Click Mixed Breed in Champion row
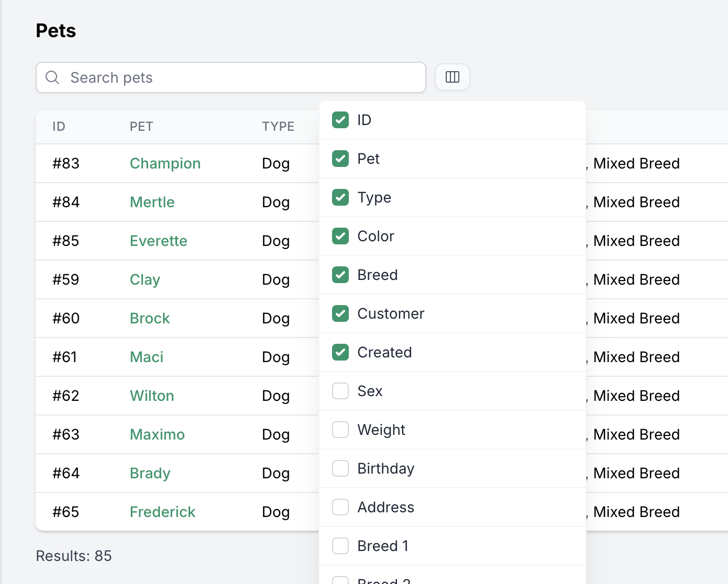Image resolution: width=728 pixels, height=584 pixels. coord(636,163)
